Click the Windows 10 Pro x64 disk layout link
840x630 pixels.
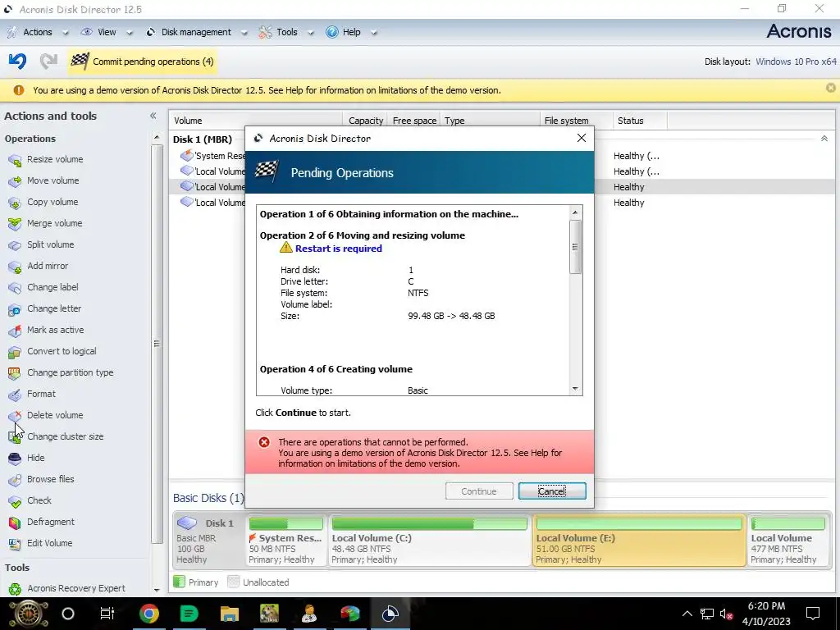pyautogui.click(x=796, y=62)
